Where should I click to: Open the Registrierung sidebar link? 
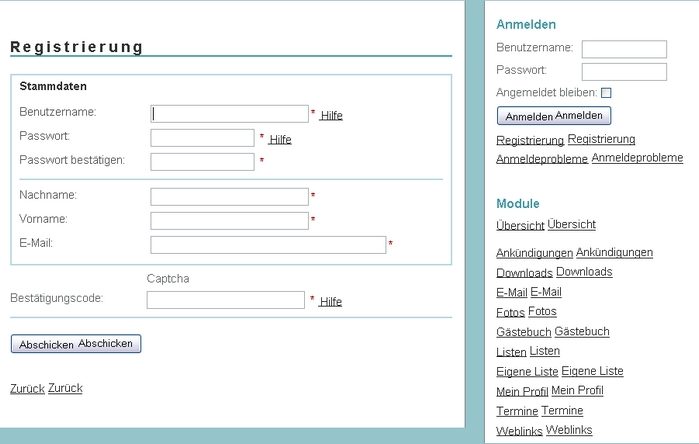coord(566,140)
